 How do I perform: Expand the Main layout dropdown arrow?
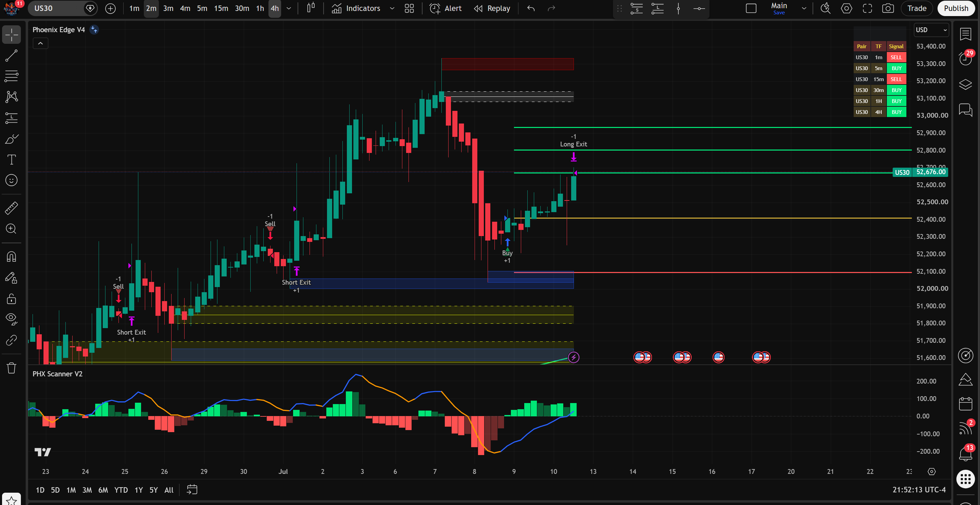[804, 8]
